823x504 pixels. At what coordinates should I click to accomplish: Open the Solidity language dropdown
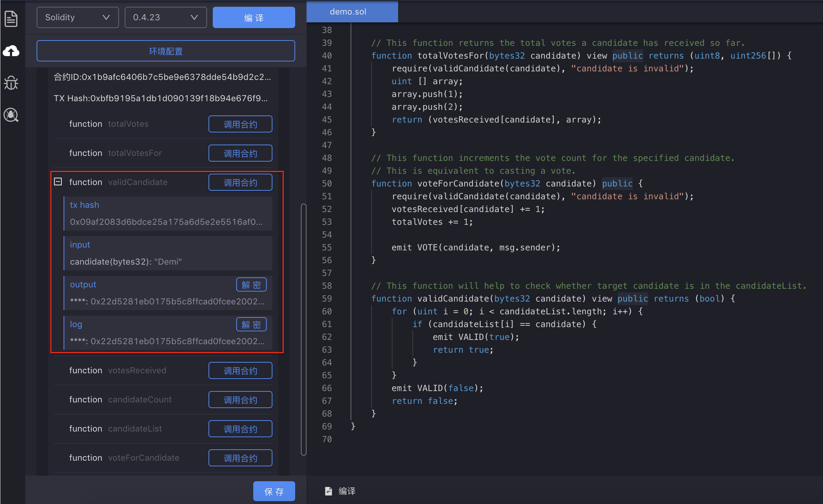(x=77, y=17)
